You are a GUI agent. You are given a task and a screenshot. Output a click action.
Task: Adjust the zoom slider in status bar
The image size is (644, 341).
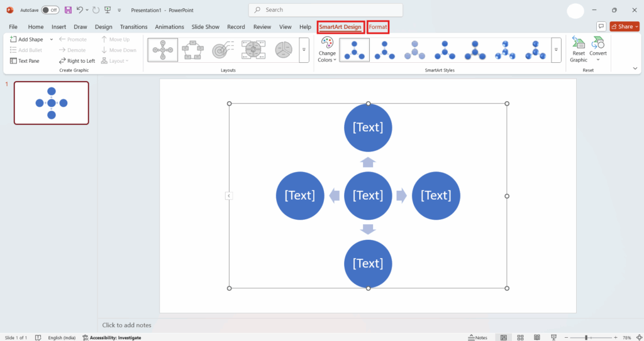click(586, 337)
